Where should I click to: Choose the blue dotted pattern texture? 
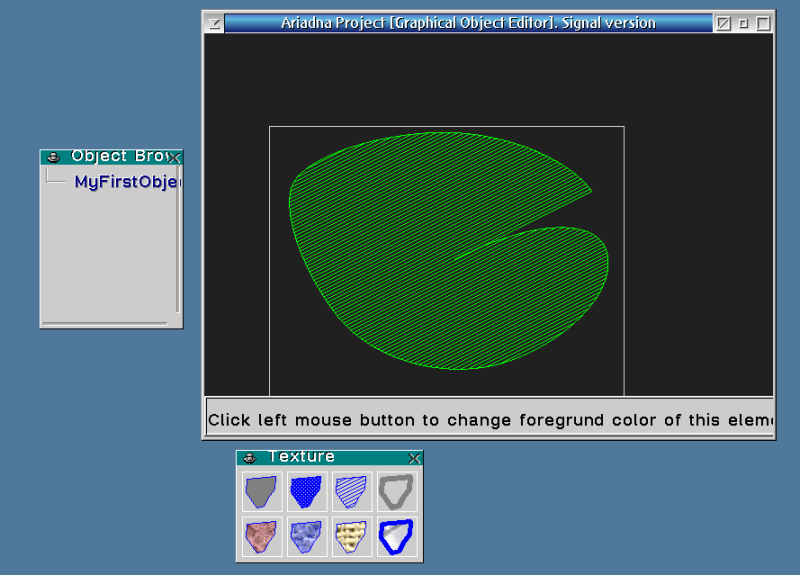pos(306,491)
